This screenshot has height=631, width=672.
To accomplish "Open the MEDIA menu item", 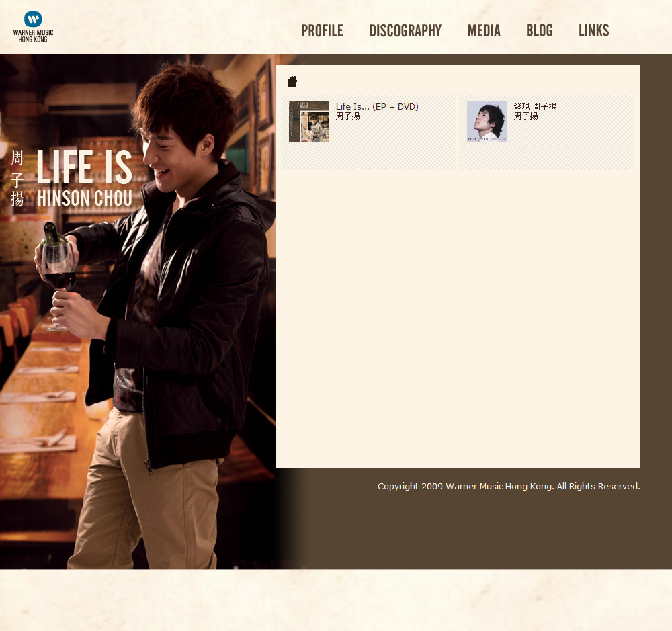I will [x=484, y=31].
